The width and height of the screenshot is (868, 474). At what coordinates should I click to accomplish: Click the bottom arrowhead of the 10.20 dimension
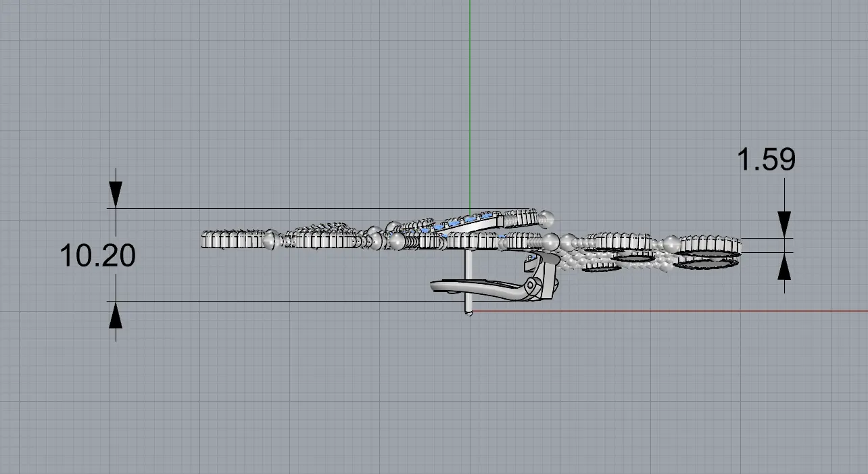116,314
